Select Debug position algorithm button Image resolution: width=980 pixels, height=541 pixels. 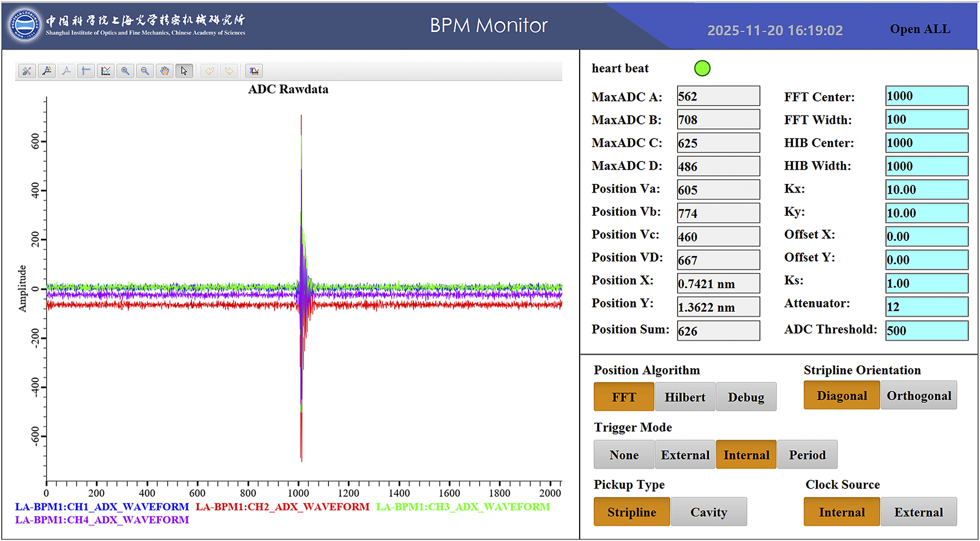[x=746, y=397]
